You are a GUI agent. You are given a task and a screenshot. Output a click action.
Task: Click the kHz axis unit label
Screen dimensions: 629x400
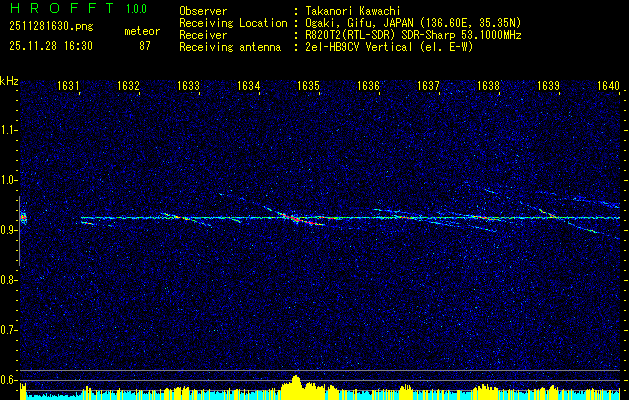pos(9,81)
